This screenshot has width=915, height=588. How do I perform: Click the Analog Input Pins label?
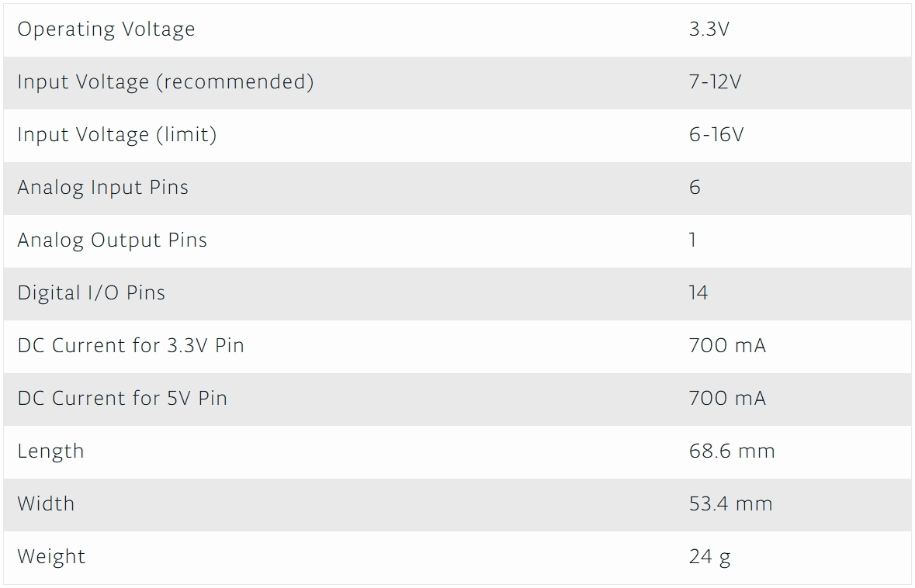(103, 188)
